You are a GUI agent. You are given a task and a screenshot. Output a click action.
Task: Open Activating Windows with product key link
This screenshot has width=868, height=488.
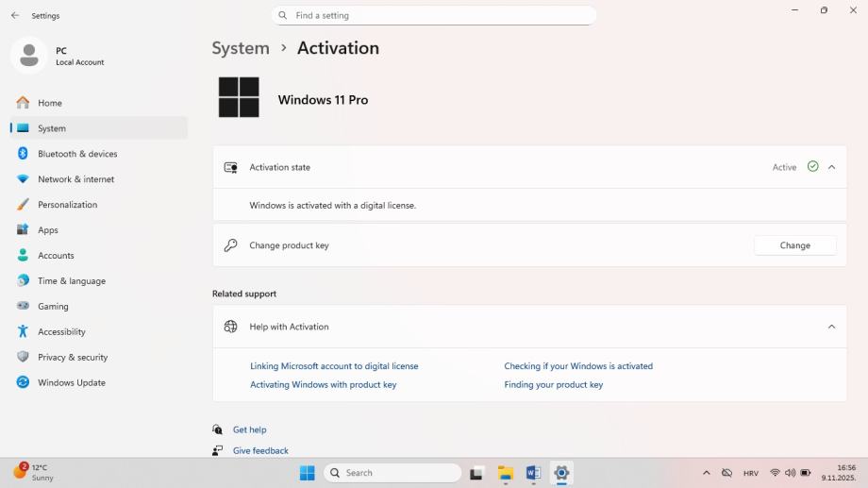tap(324, 384)
